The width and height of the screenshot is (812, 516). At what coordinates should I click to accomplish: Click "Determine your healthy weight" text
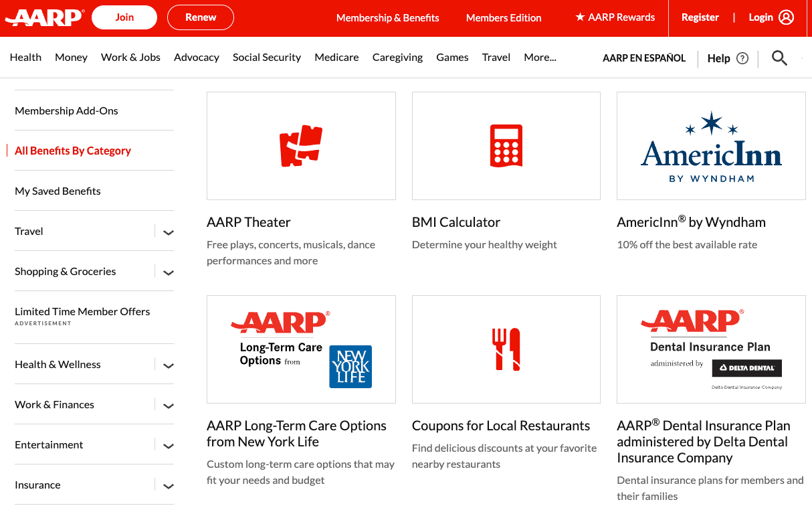pos(484,245)
